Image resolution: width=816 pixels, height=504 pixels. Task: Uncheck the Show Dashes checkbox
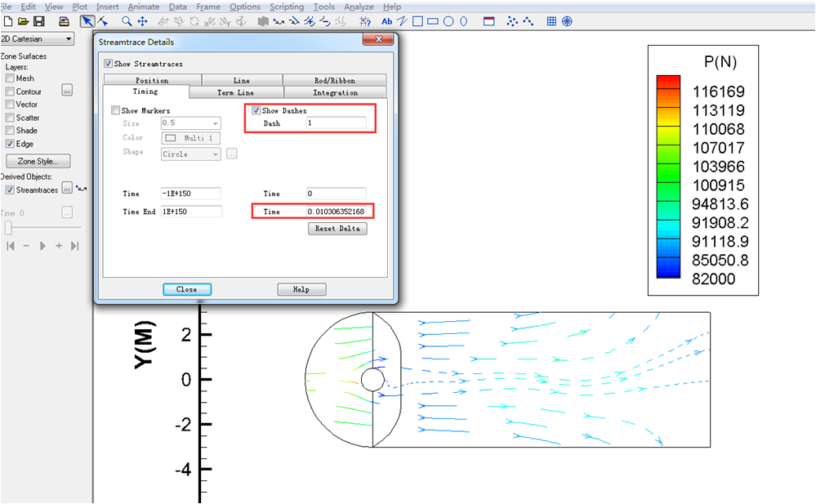click(256, 110)
